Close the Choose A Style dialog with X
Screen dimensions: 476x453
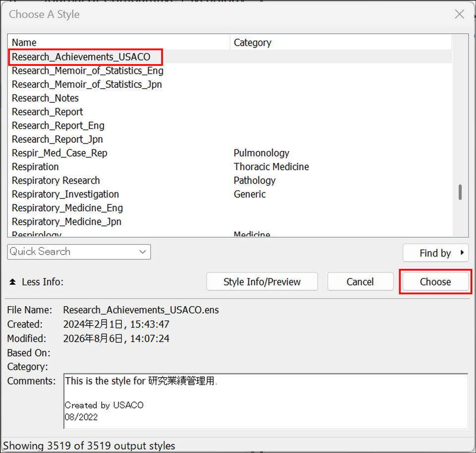pyautogui.click(x=459, y=14)
